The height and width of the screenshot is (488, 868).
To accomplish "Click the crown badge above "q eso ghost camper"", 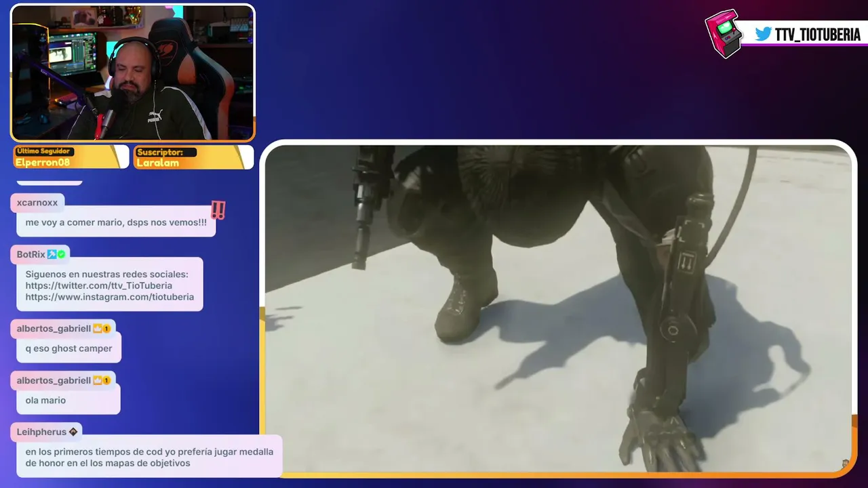I will (98, 329).
